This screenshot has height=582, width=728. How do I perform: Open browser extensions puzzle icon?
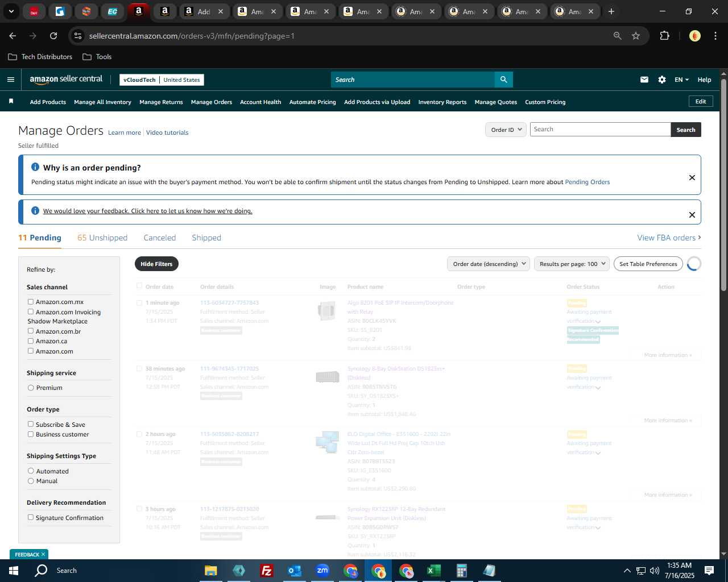click(664, 36)
